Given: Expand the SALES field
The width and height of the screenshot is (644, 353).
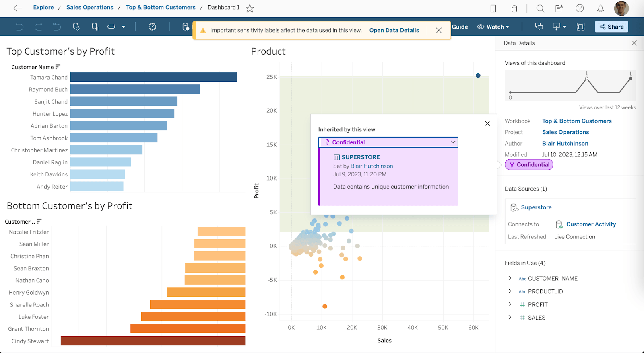Looking at the screenshot, I should coord(510,317).
